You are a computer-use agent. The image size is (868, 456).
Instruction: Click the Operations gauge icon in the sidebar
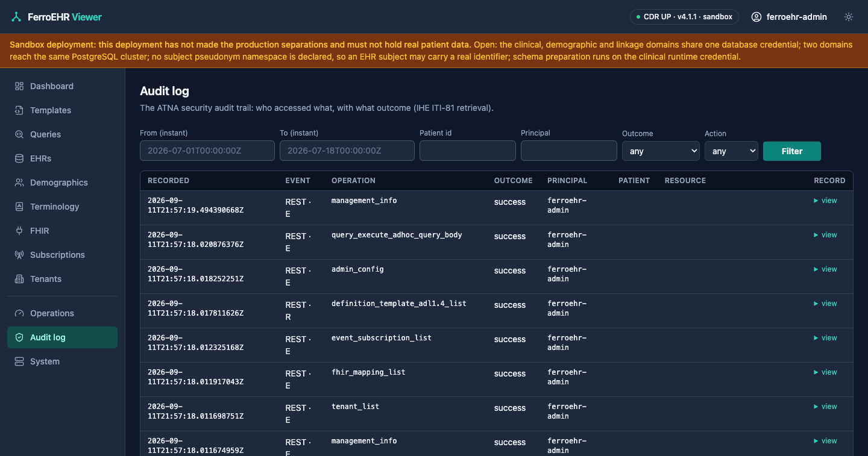coord(19,313)
